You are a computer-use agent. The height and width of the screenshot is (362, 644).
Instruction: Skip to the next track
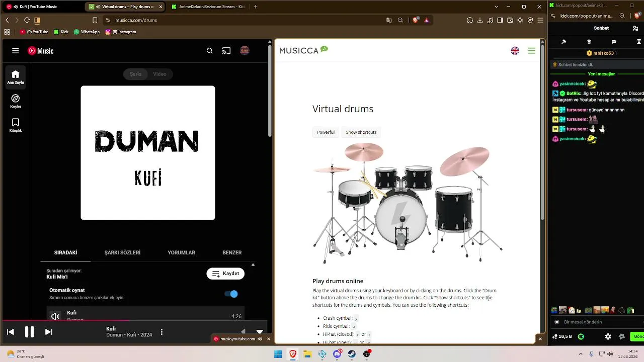(48, 332)
